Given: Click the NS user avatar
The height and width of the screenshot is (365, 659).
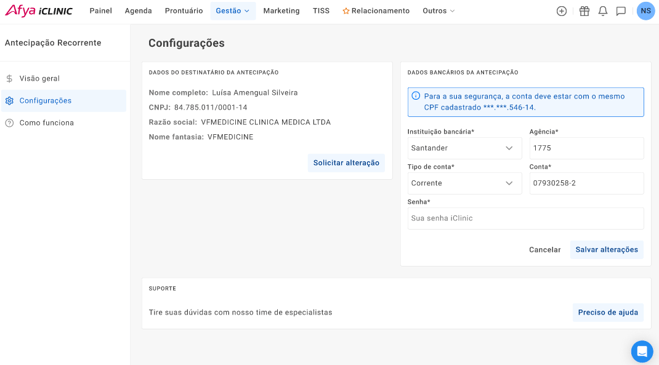Looking at the screenshot, I should click(646, 11).
